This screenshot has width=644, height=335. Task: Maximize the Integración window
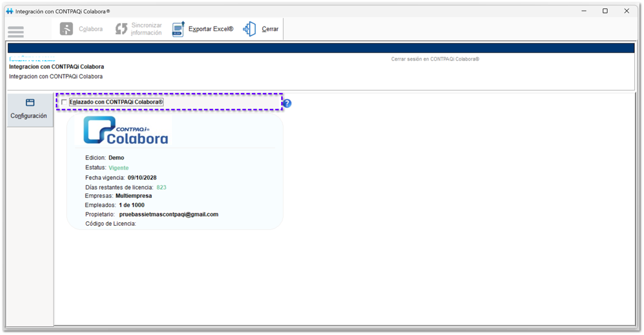point(605,11)
